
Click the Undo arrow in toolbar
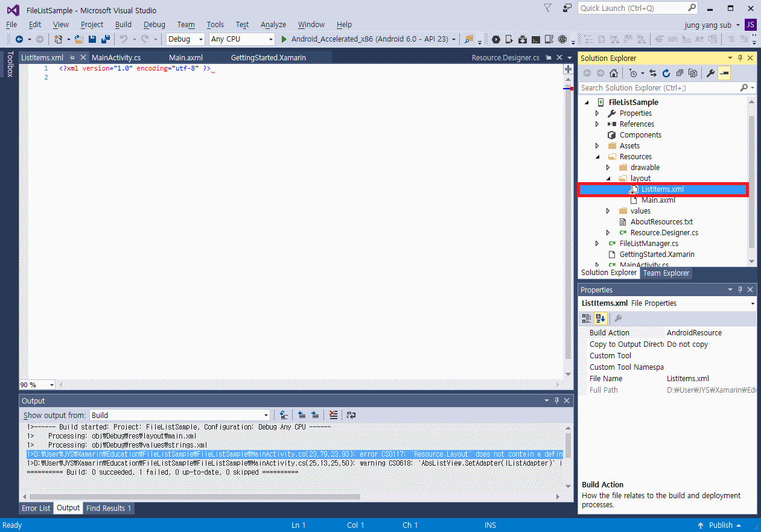(x=124, y=39)
